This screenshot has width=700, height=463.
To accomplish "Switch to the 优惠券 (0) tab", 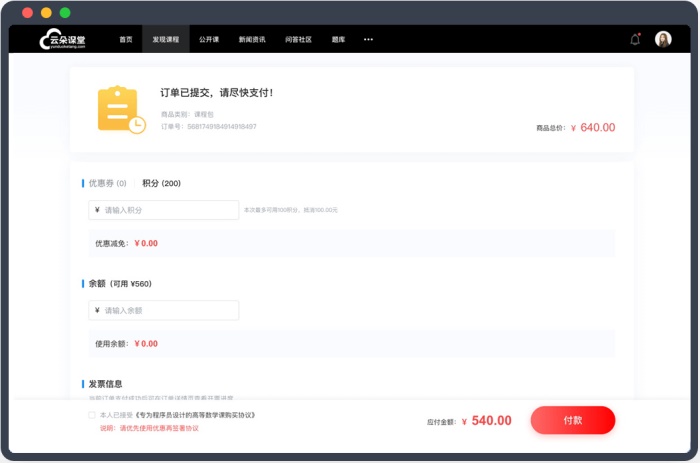I will click(x=107, y=183).
